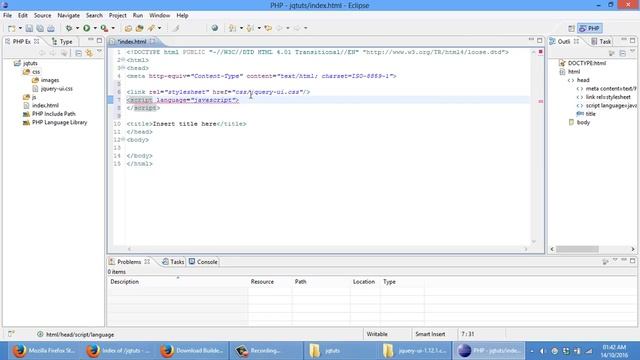
Task: Maximize the editor area
Action: pos(540,40)
